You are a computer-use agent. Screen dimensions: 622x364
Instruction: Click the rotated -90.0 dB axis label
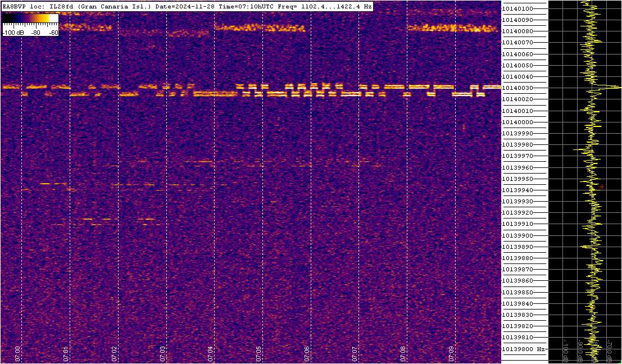[x=580, y=350]
